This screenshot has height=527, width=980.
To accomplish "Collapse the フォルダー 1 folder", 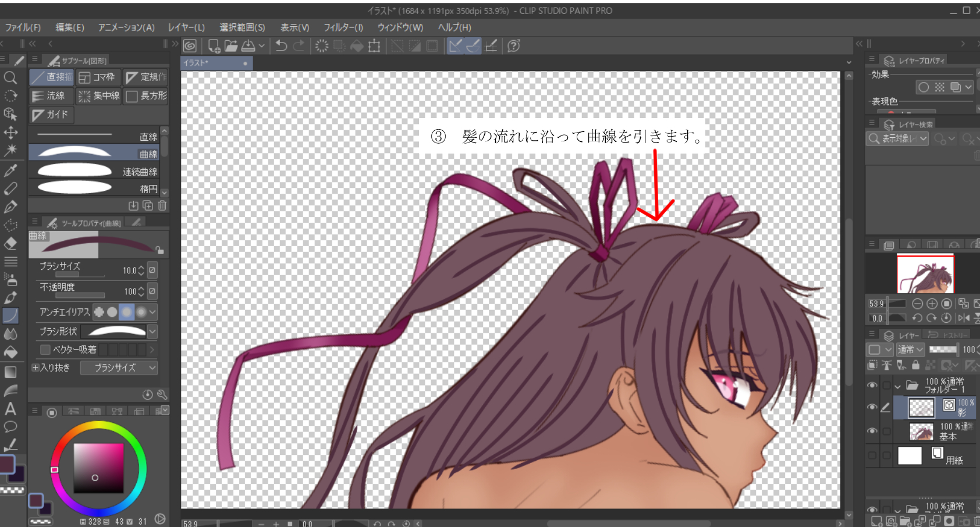I will [898, 386].
